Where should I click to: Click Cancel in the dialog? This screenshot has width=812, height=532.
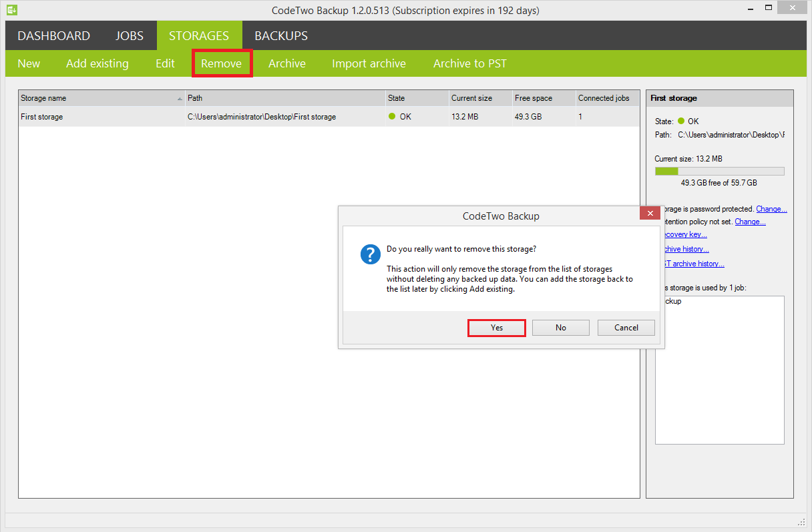click(x=626, y=328)
